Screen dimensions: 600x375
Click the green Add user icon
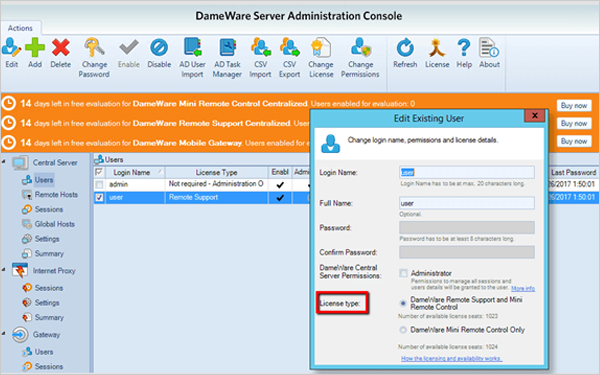(x=35, y=53)
